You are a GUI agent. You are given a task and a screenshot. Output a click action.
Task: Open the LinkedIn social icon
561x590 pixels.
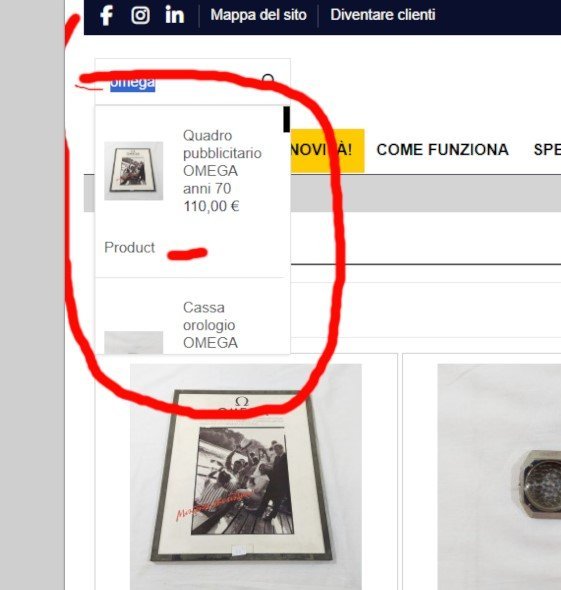pos(175,15)
